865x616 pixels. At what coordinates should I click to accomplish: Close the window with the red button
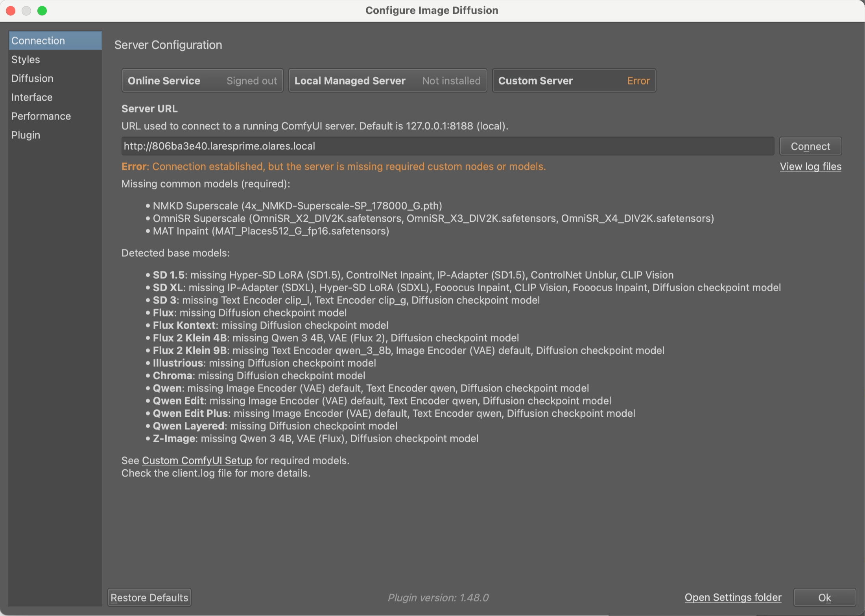pyautogui.click(x=11, y=11)
